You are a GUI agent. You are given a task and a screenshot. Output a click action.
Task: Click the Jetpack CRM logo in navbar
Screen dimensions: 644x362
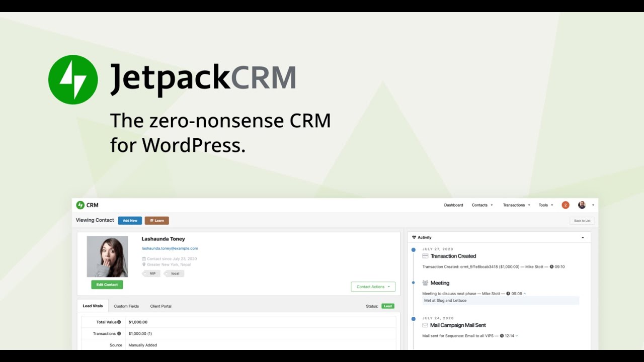pyautogui.click(x=87, y=205)
